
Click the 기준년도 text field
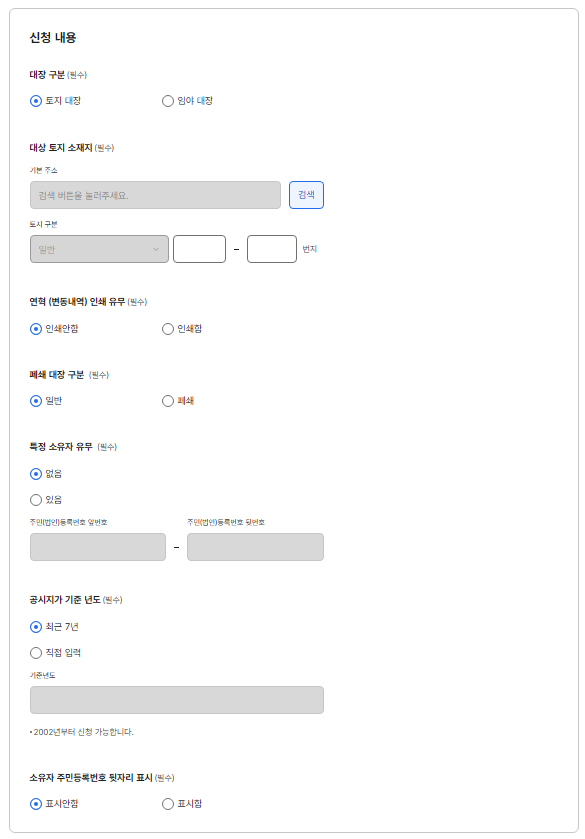[x=175, y=699]
